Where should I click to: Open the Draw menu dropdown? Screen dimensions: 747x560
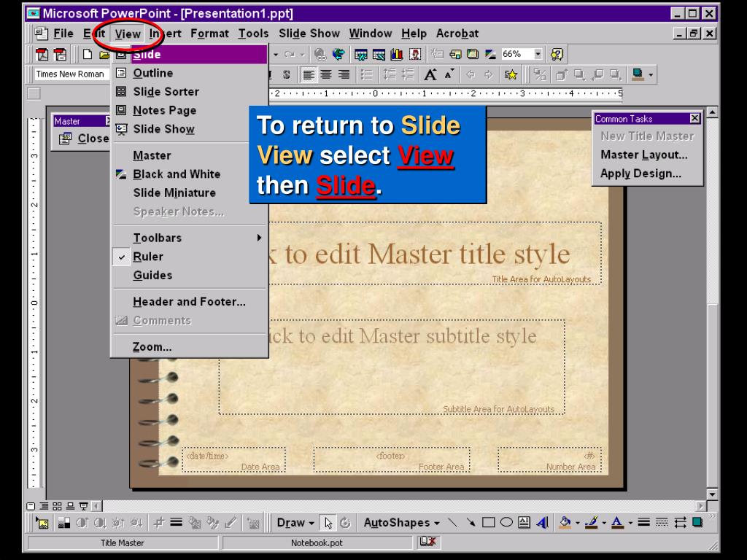[x=295, y=523]
